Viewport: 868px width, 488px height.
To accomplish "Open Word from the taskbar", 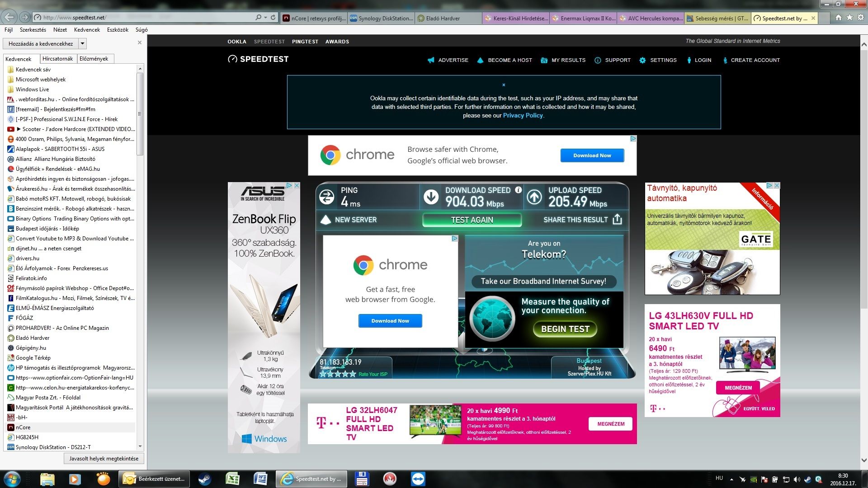I will click(x=260, y=479).
